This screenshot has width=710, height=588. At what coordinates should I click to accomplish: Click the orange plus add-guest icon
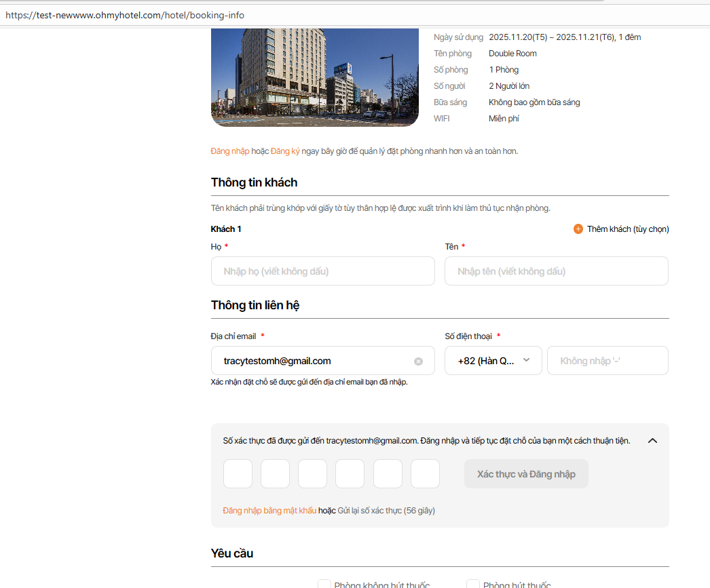[578, 229]
